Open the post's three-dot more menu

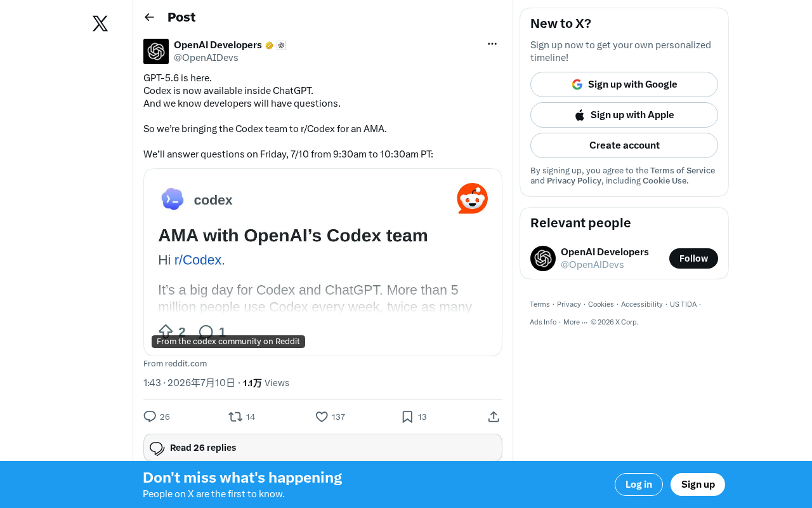492,44
